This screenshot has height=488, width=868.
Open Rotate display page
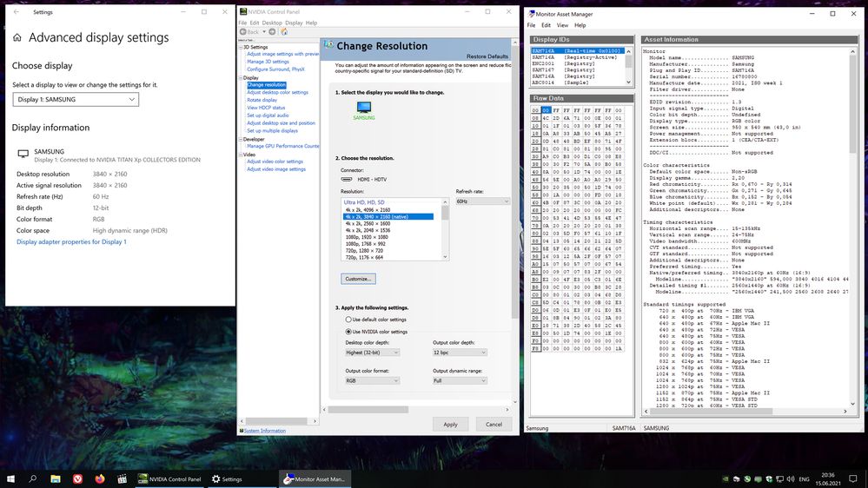[262, 100]
